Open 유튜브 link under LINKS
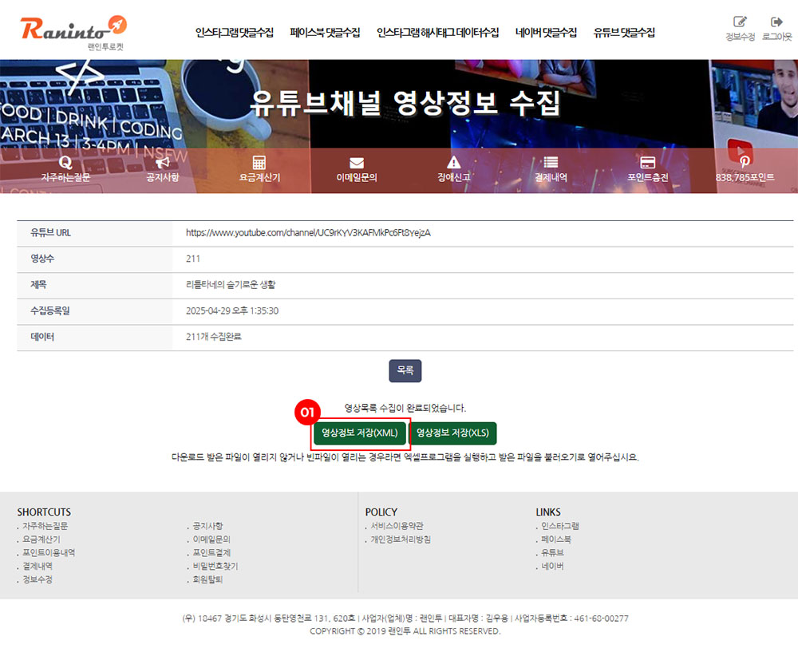Image resolution: width=798 pixels, height=672 pixels. pyautogui.click(x=552, y=552)
